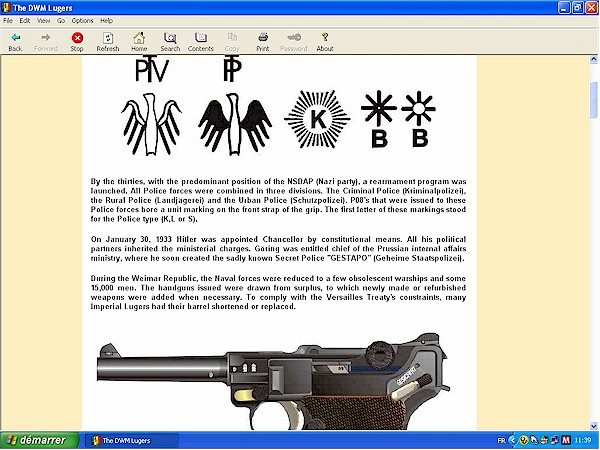Click the Password key icon

point(293,42)
